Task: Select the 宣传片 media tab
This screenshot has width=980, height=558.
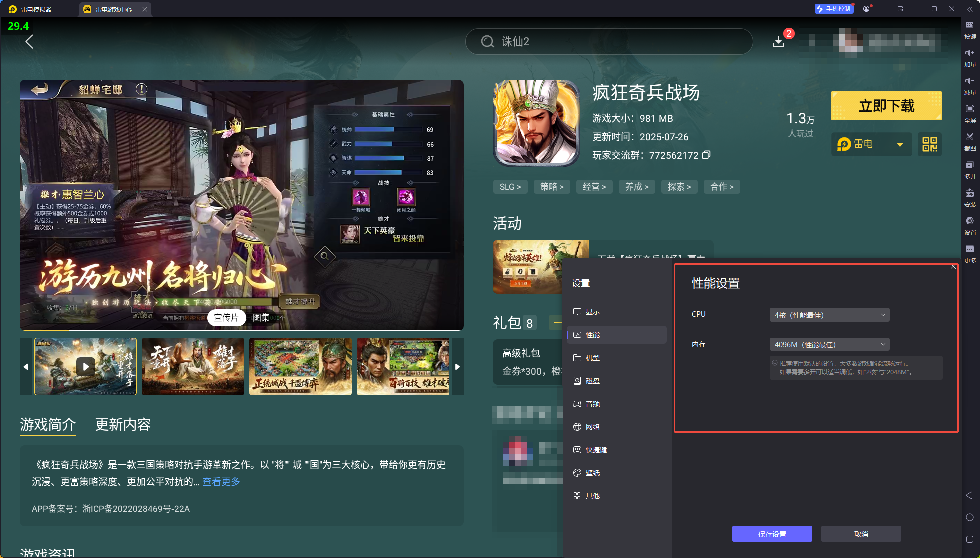Action: pyautogui.click(x=226, y=318)
